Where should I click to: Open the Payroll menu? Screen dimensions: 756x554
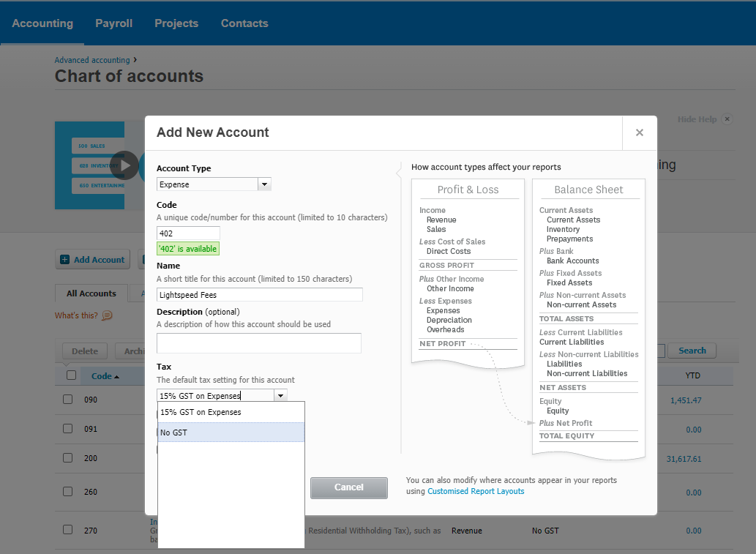click(x=113, y=23)
